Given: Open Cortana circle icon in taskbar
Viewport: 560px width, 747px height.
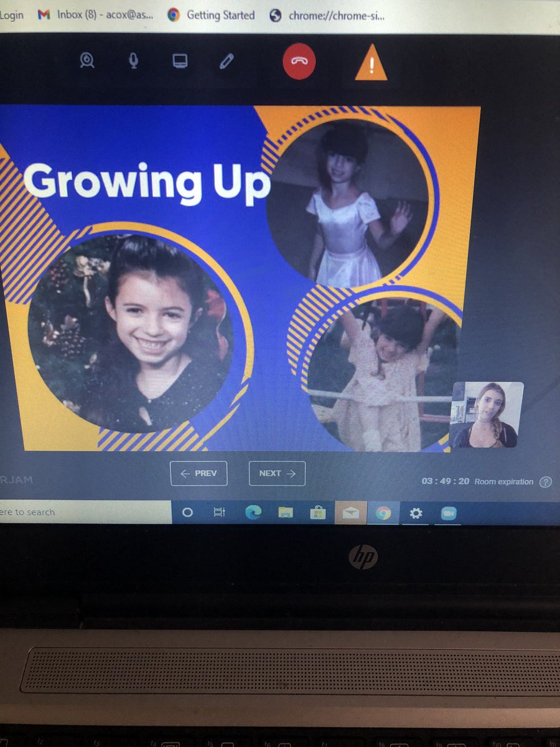Looking at the screenshot, I should coord(187,512).
